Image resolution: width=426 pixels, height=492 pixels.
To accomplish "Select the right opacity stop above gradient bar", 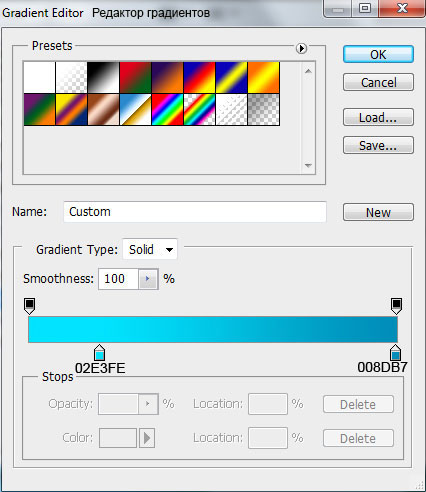I will tap(396, 306).
